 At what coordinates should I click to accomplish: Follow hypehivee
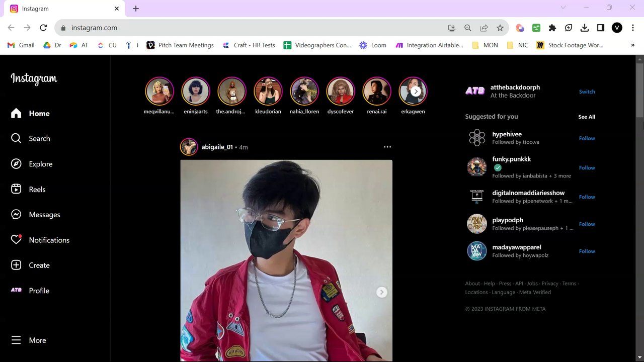click(x=587, y=138)
